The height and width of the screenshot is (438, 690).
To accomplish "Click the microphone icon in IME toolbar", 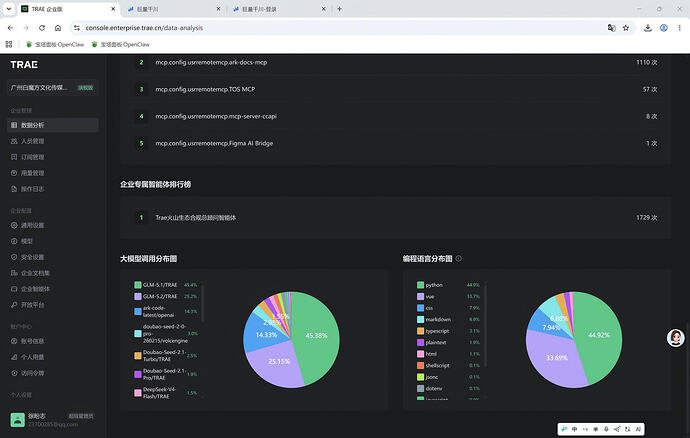I will click(606, 429).
